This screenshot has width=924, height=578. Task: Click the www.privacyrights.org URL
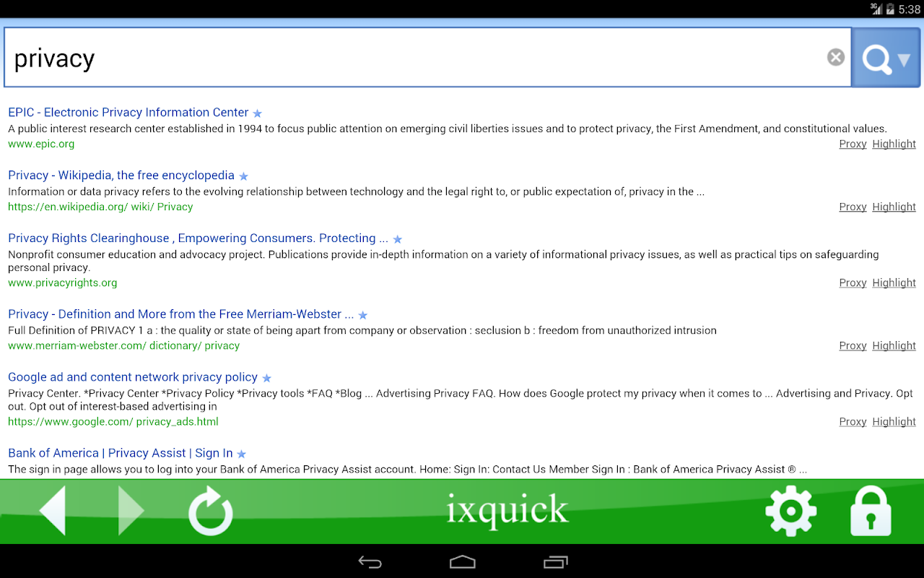[x=62, y=282]
